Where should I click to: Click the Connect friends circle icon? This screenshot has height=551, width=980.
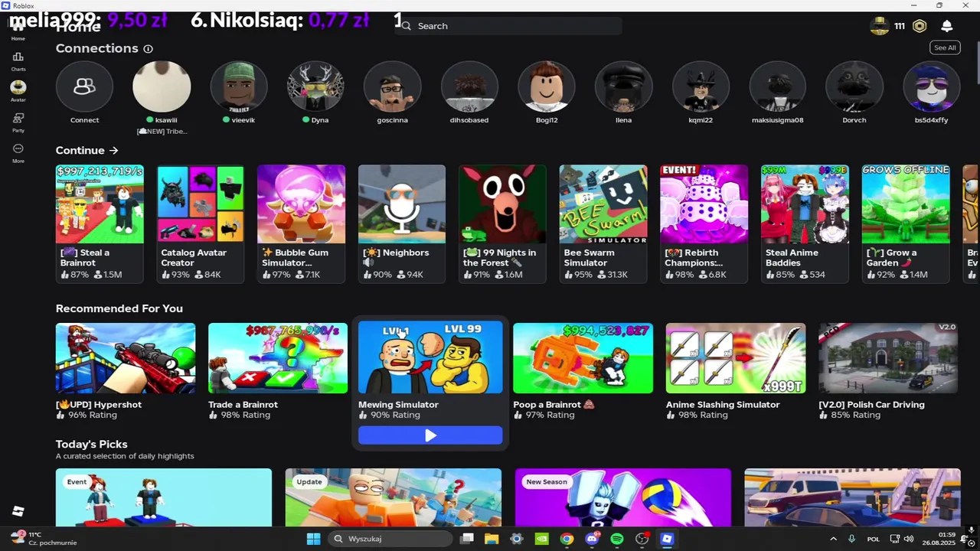[x=84, y=86]
